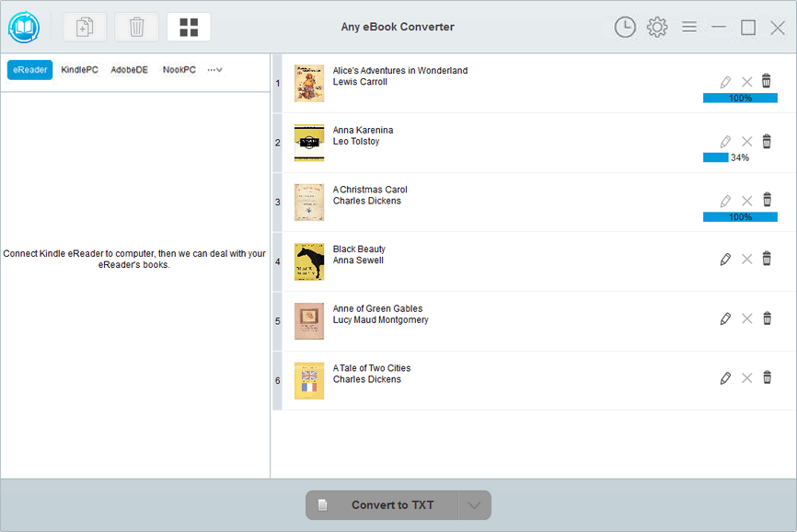Image resolution: width=797 pixels, height=532 pixels.
Task: Edit metadata for Anna Karenina
Action: (x=725, y=141)
